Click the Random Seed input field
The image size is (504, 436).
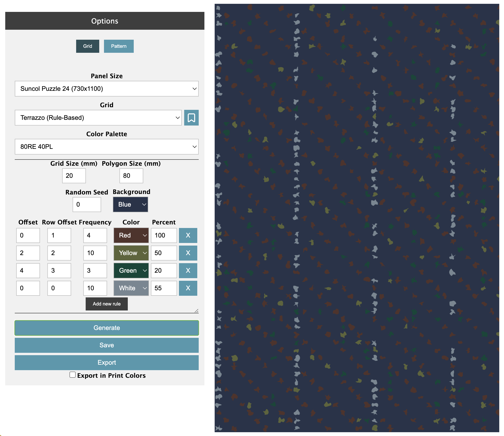[x=87, y=204]
